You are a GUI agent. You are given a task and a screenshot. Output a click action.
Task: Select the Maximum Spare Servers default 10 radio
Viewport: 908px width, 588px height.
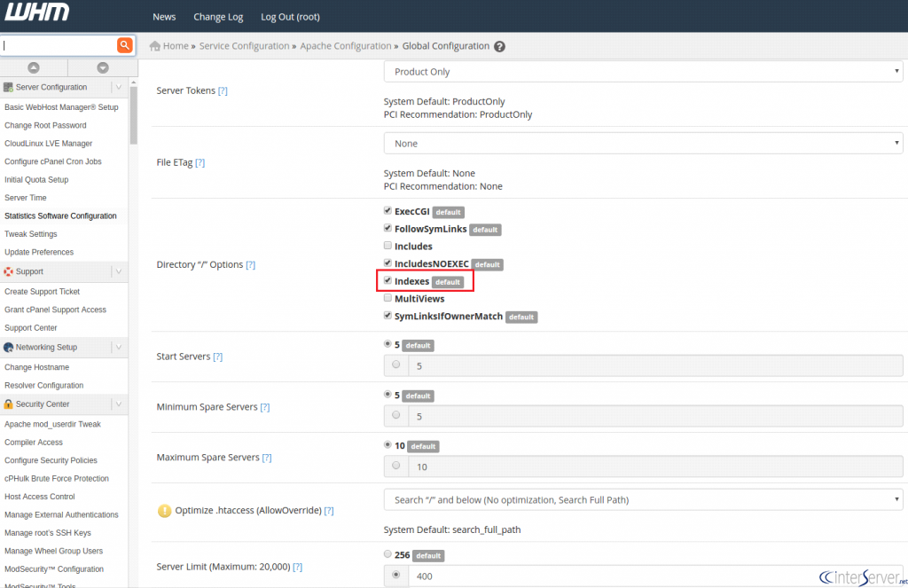(x=388, y=444)
